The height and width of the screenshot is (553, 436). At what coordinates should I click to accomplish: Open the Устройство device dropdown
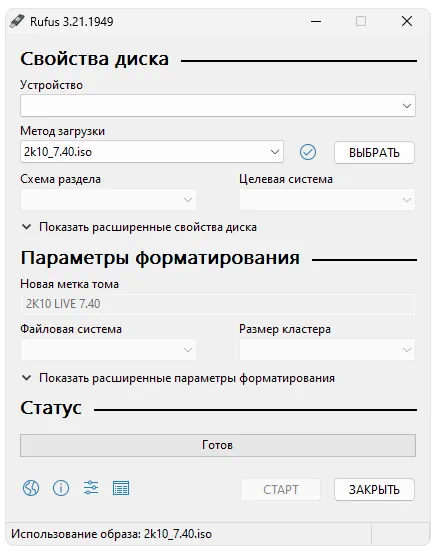pos(218,105)
